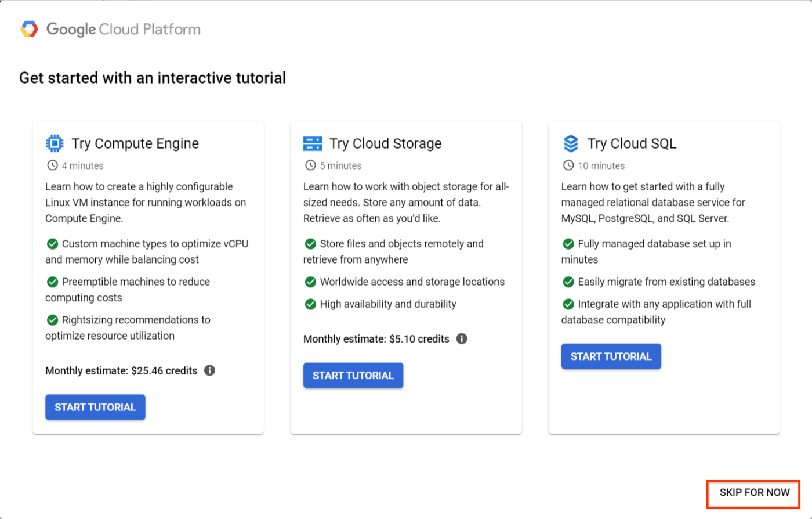The width and height of the screenshot is (812, 519).
Task: Click the 5 minutes duration text
Action: click(341, 166)
